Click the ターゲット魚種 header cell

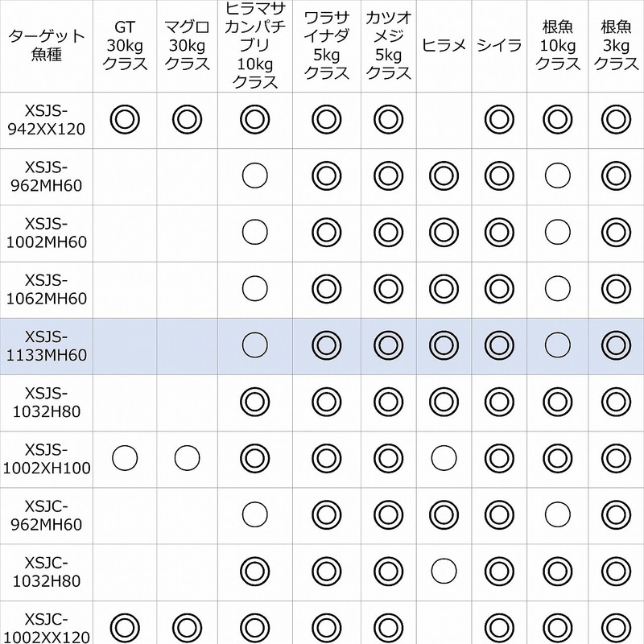click(x=46, y=46)
